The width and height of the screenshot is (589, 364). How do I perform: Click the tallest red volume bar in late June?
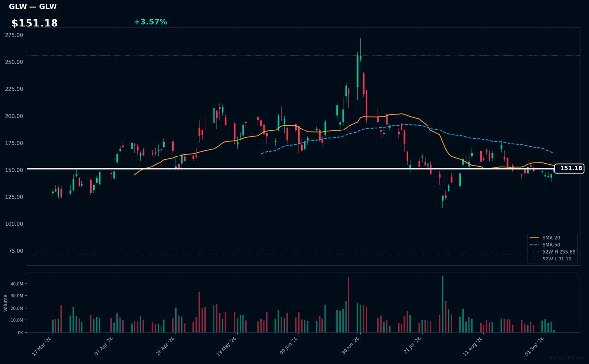(348, 305)
